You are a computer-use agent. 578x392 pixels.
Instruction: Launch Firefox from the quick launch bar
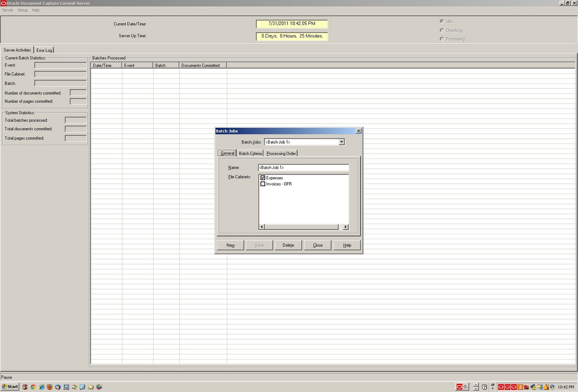click(x=49, y=387)
